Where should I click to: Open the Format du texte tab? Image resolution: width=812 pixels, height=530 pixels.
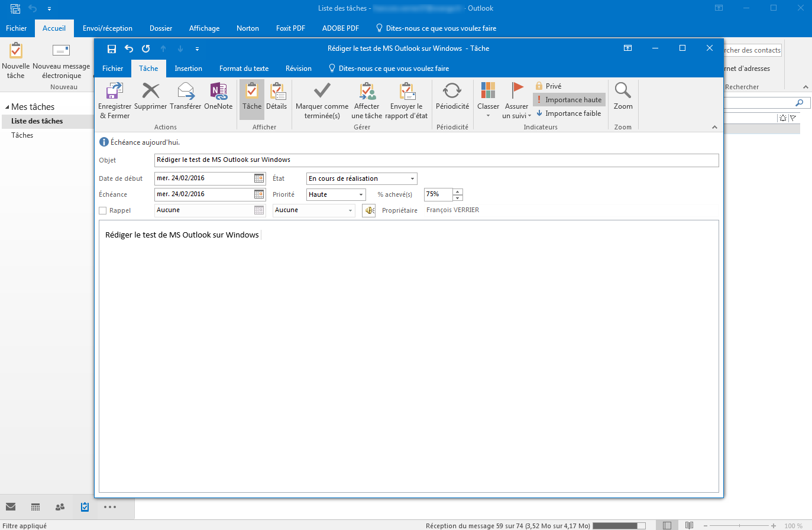tap(243, 68)
